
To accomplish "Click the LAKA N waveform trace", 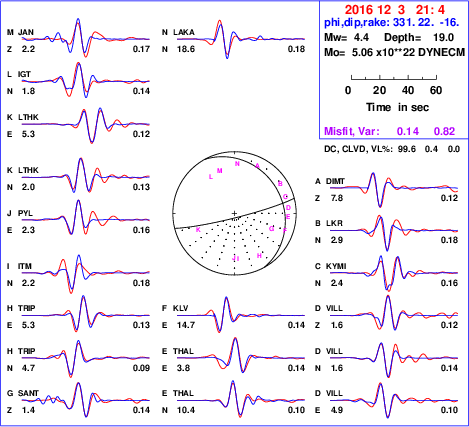I will 241,39.
